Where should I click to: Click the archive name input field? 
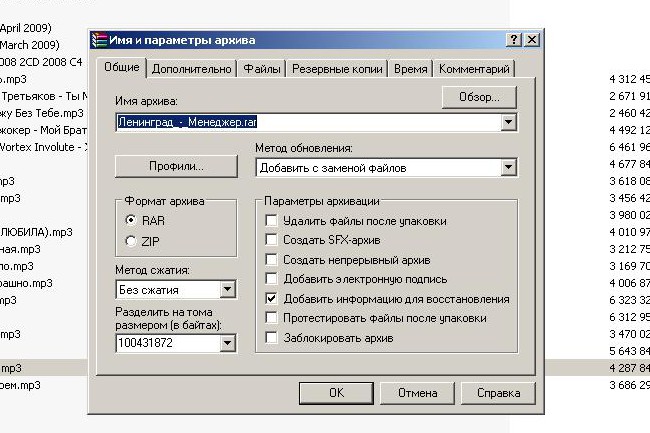coord(308,122)
